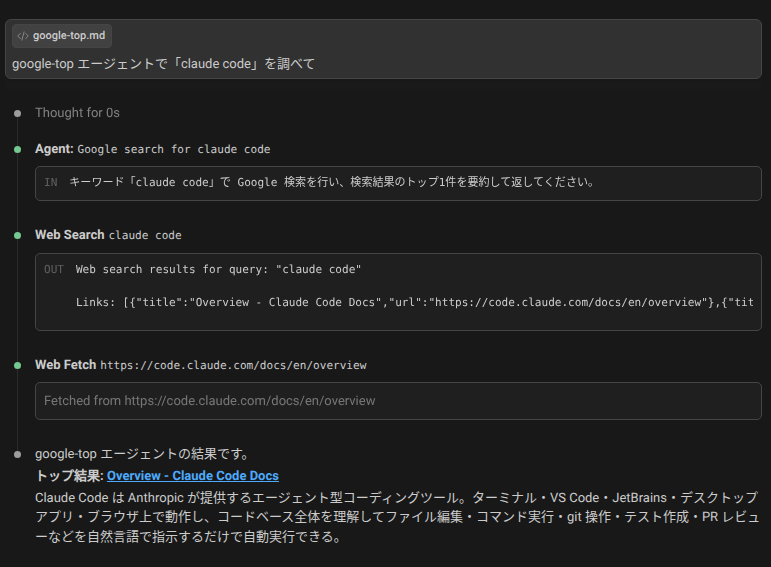
Task: Expand the Agent Google search step
Action: point(152,149)
